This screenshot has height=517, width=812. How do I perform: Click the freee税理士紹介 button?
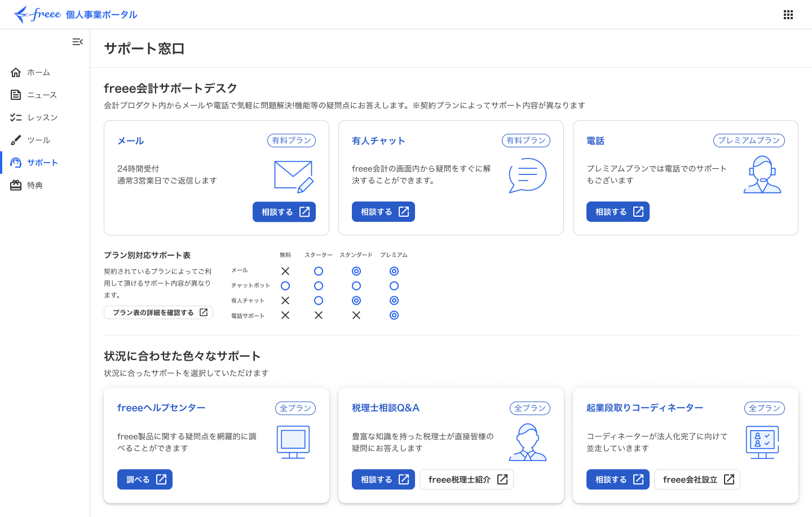point(466,479)
